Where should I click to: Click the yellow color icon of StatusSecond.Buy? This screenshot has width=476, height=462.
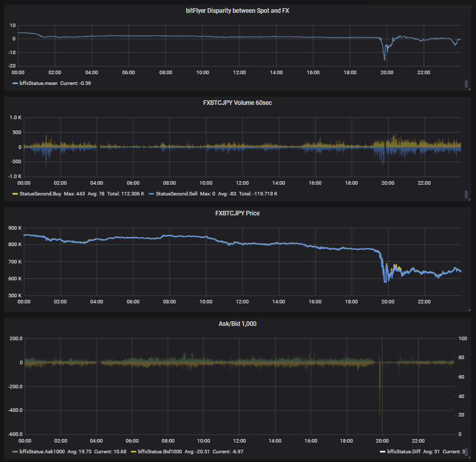(x=15, y=194)
